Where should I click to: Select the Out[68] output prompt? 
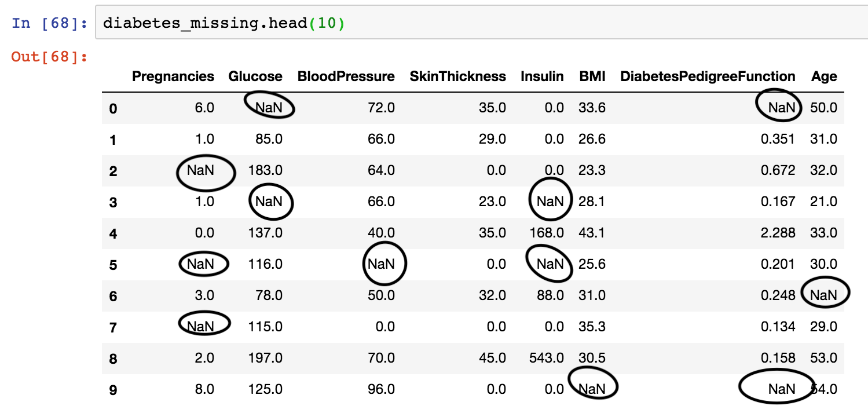click(x=49, y=57)
